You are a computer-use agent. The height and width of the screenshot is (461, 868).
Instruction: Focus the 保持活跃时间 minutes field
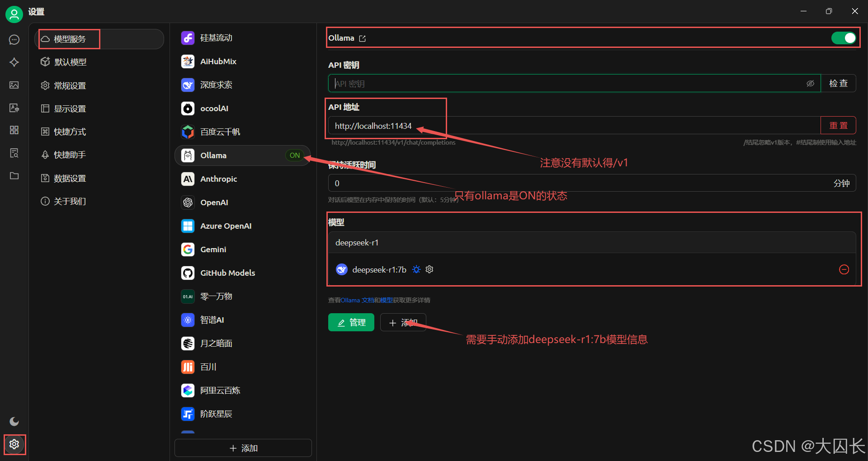pos(592,183)
